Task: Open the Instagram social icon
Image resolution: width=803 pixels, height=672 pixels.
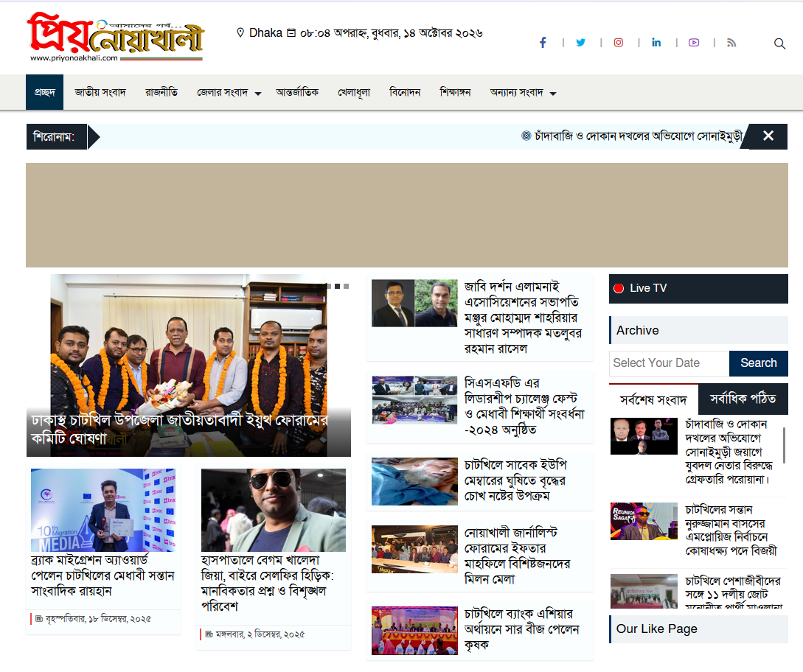Action: point(619,43)
